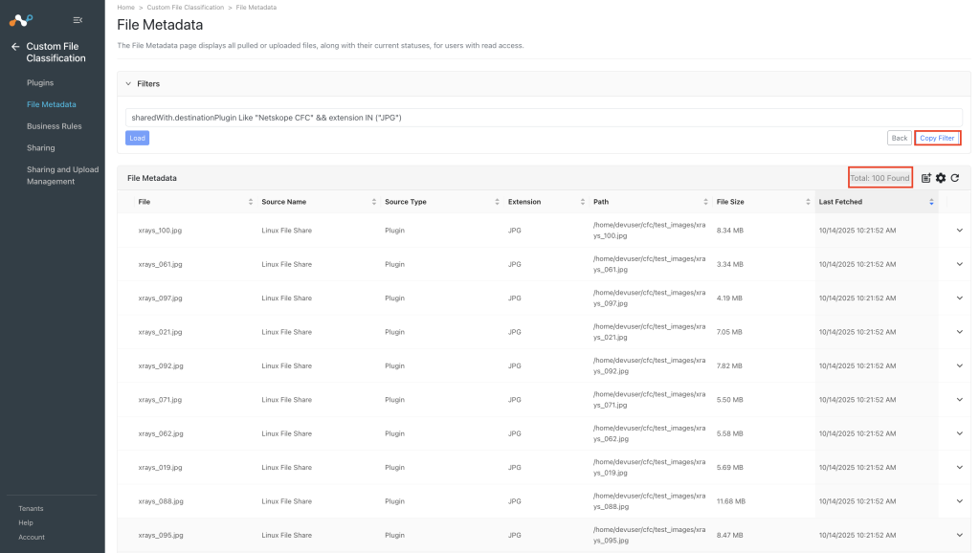Click path of xrays_071.jpg
This screenshot has height=553, width=980.
point(650,399)
